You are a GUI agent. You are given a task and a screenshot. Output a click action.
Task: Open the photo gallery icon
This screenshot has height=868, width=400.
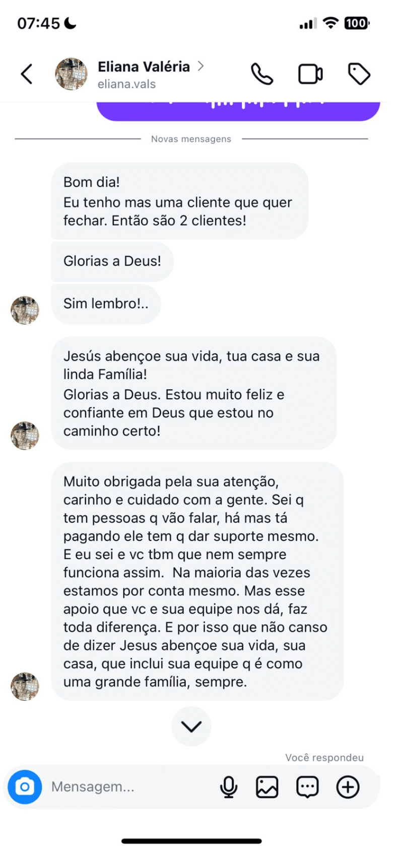267,786
